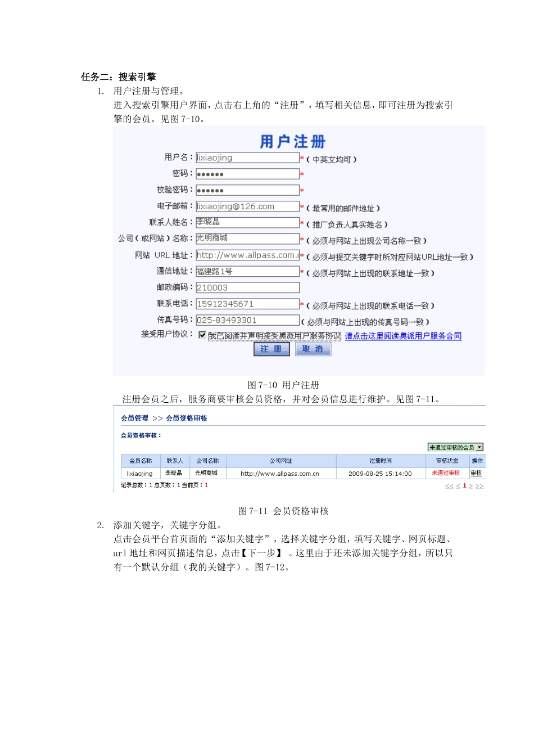Click the 电子邮箱 email field
This screenshot has height=756, width=534.
(x=247, y=206)
